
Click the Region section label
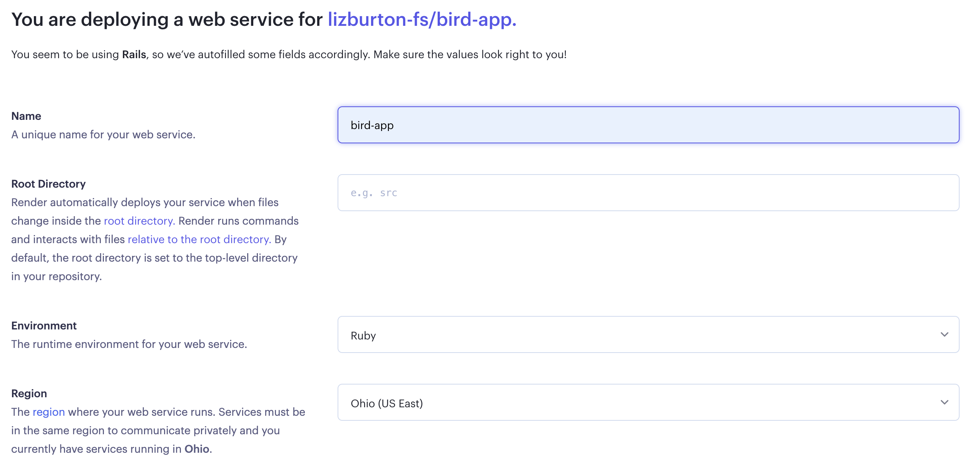coord(29,393)
